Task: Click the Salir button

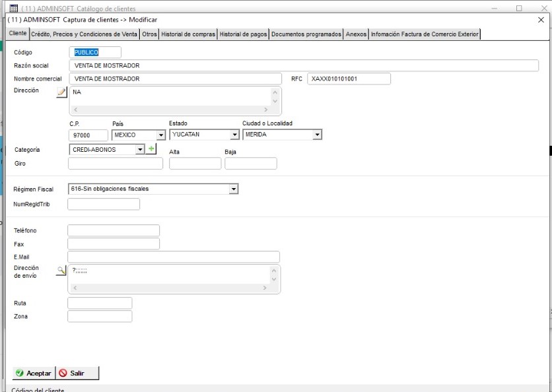Action: 77,373
